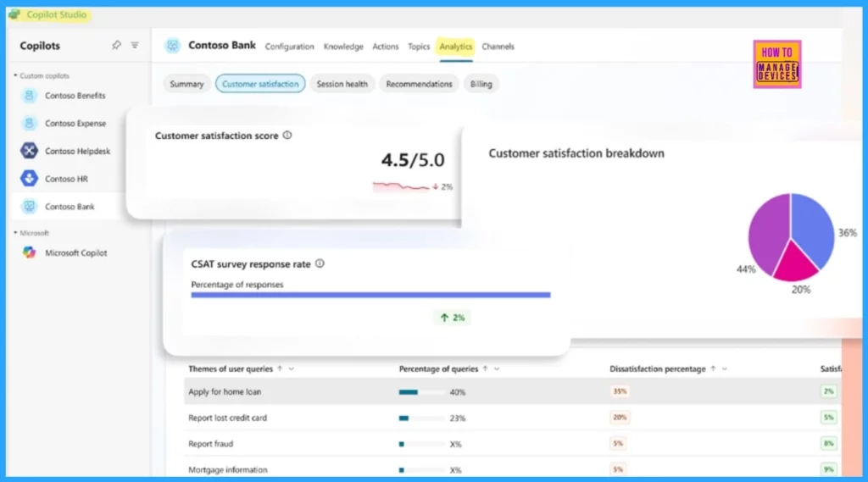Select the Customer satisfaction pill
The height and width of the screenshot is (482, 868).
[260, 84]
